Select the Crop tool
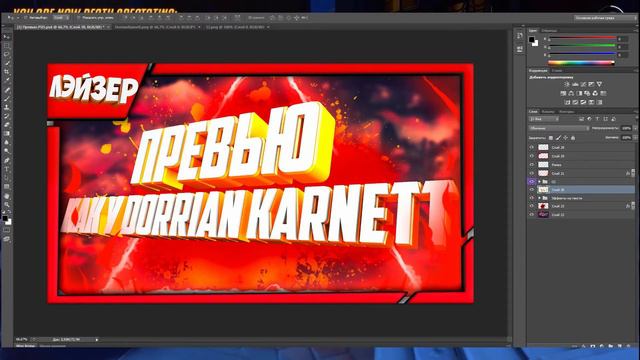The width and height of the screenshot is (640, 360). pyautogui.click(x=7, y=71)
